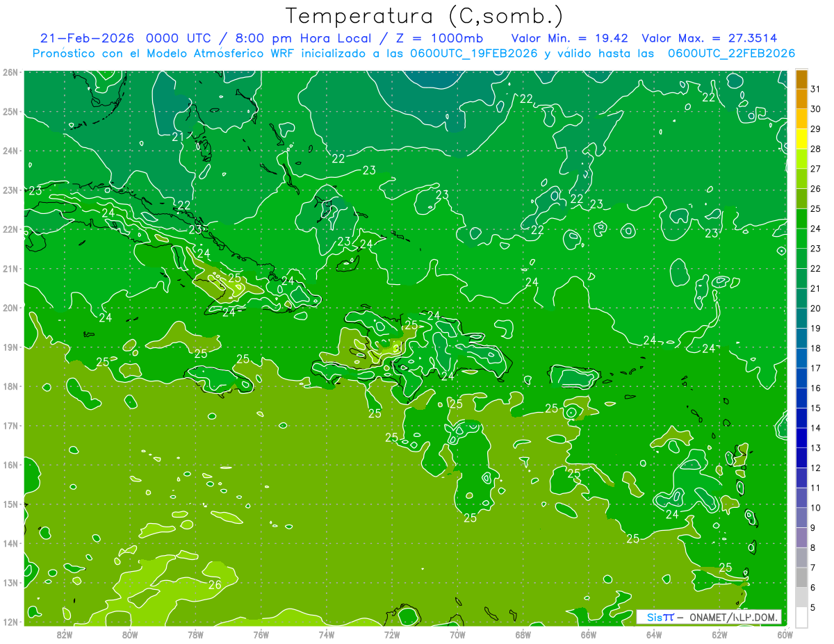The height and width of the screenshot is (644, 834).
Task: Select the 68W longitude axis label
Action: [x=523, y=634]
